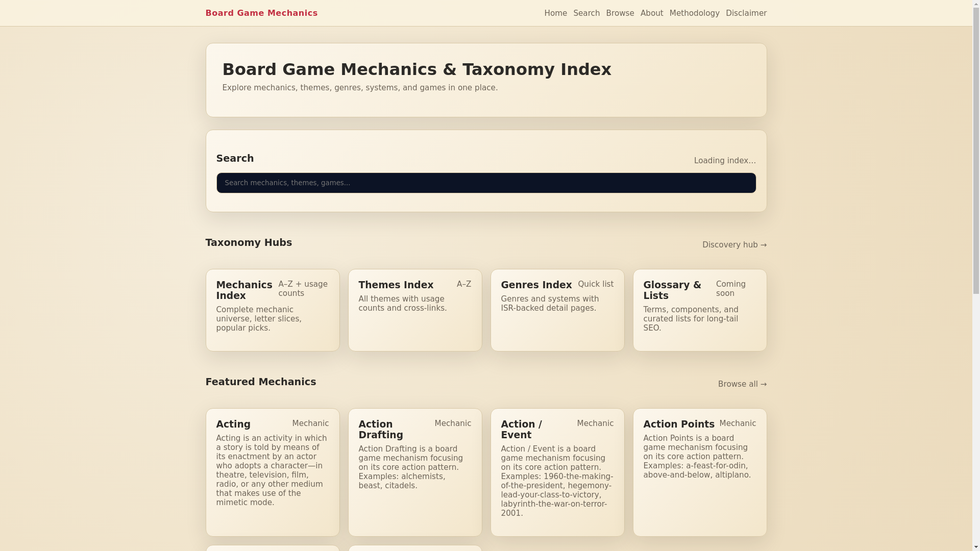This screenshot has width=980, height=551.
Task: Follow the Discovery hub link
Action: click(x=734, y=245)
